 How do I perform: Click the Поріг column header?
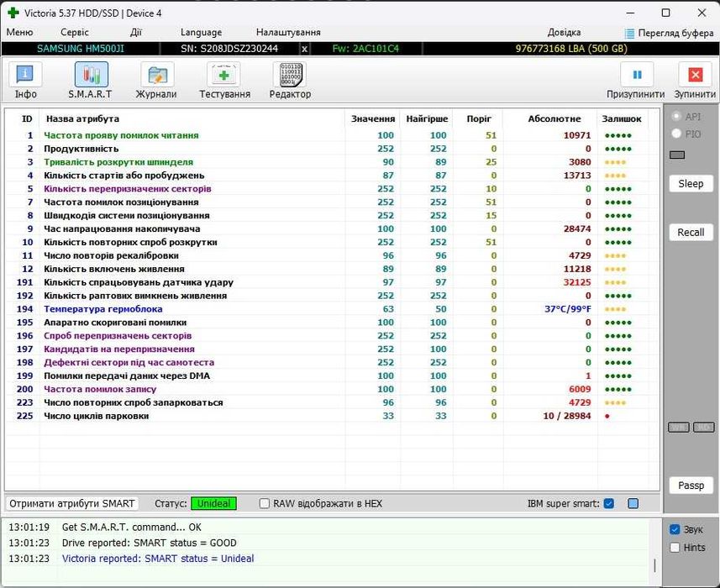[x=479, y=119]
